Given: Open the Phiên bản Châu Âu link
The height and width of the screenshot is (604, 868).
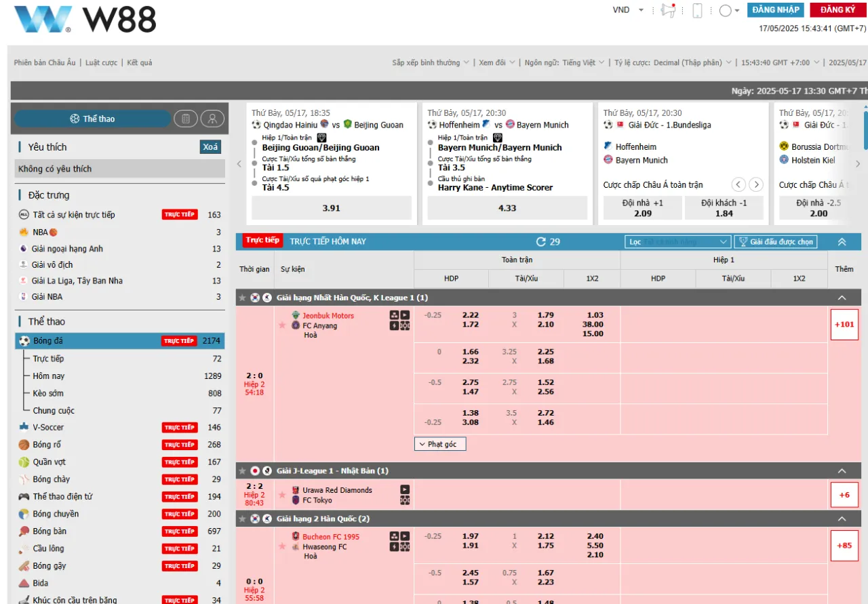Looking at the screenshot, I should coord(45,62).
